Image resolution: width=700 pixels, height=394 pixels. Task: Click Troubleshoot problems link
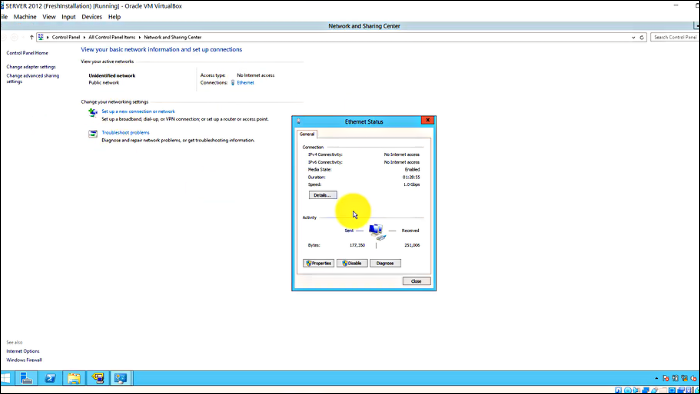point(125,133)
